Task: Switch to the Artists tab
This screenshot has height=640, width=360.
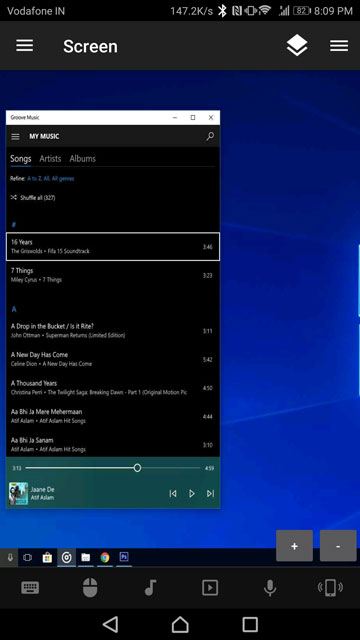Action: (50, 159)
